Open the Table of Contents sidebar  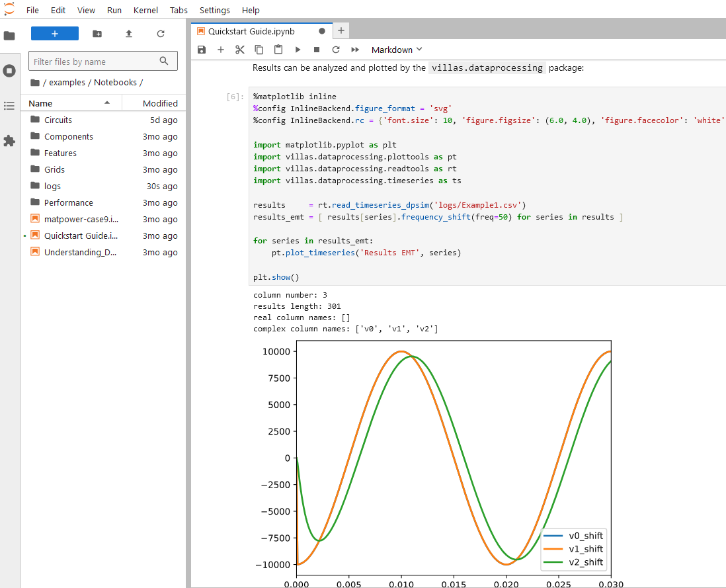click(9, 106)
